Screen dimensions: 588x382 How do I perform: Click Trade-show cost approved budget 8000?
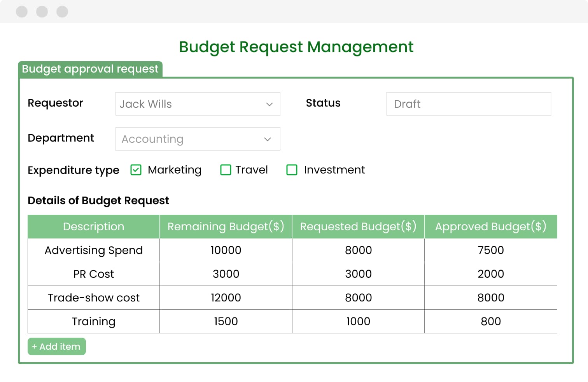coord(491,298)
